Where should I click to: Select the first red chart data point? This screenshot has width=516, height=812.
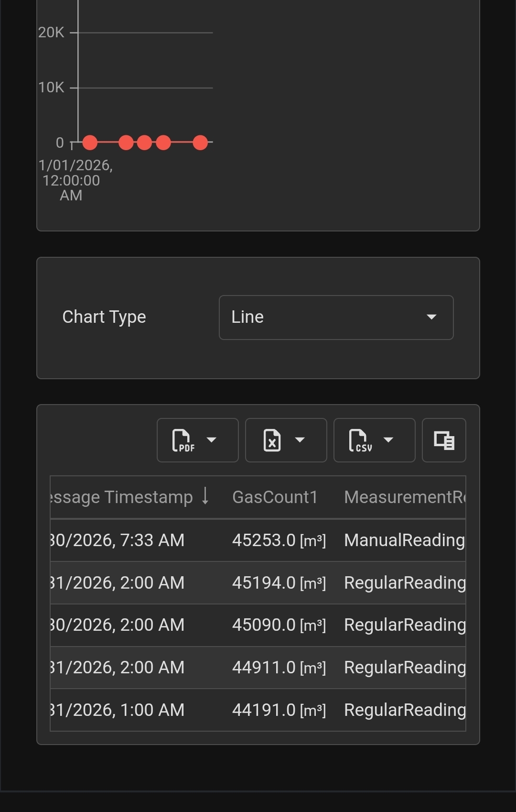pyautogui.click(x=90, y=143)
